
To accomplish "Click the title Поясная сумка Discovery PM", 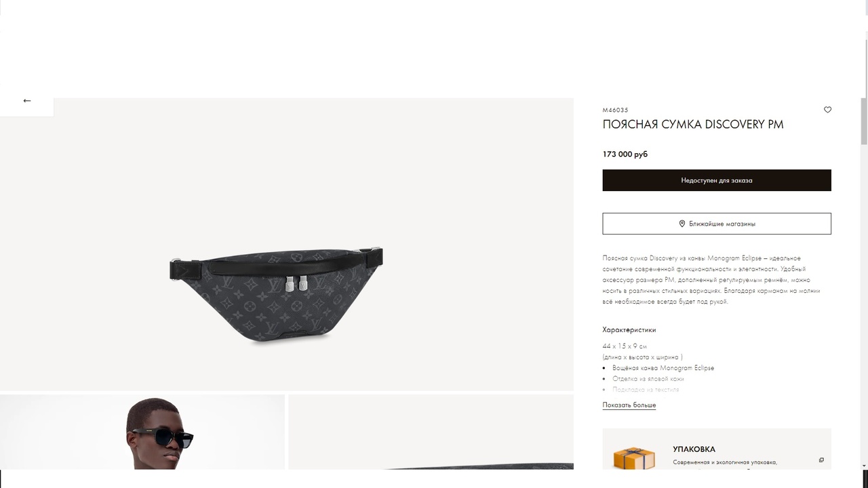I will coord(693,125).
